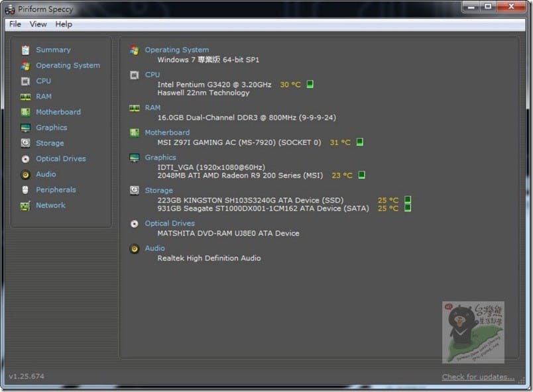Go to the Operating System section in sidebar
The height and width of the screenshot is (392, 533).
[x=68, y=66]
